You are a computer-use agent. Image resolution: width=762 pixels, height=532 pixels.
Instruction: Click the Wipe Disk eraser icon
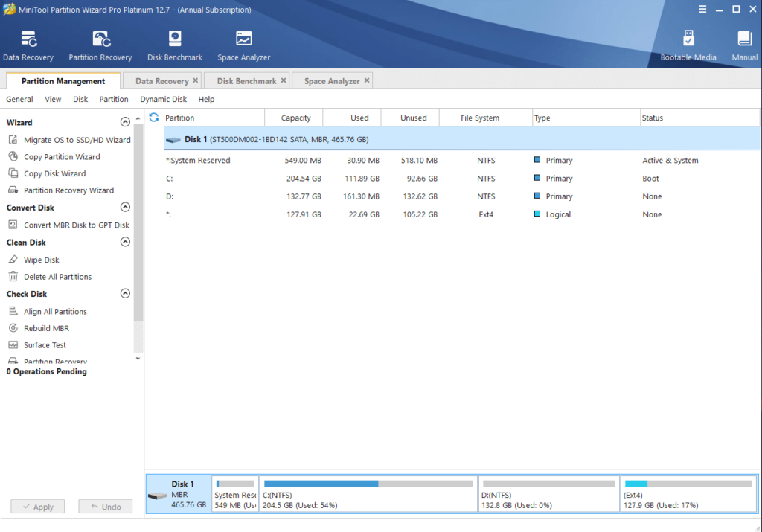pyautogui.click(x=13, y=260)
